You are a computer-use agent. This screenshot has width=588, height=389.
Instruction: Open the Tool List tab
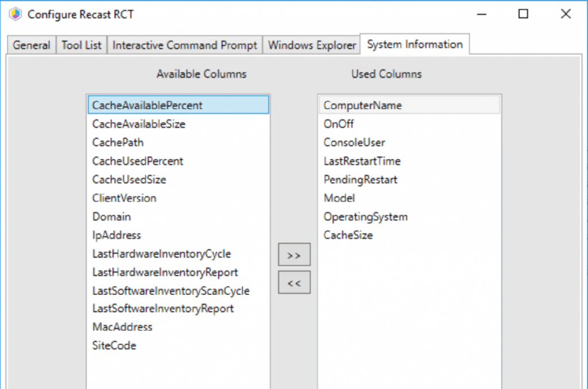pos(81,45)
